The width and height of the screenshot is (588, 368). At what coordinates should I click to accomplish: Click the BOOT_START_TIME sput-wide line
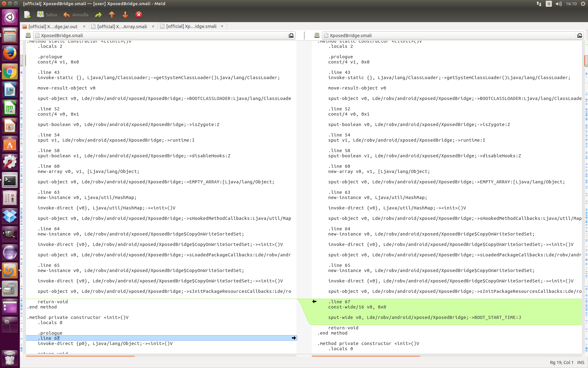[424, 317]
